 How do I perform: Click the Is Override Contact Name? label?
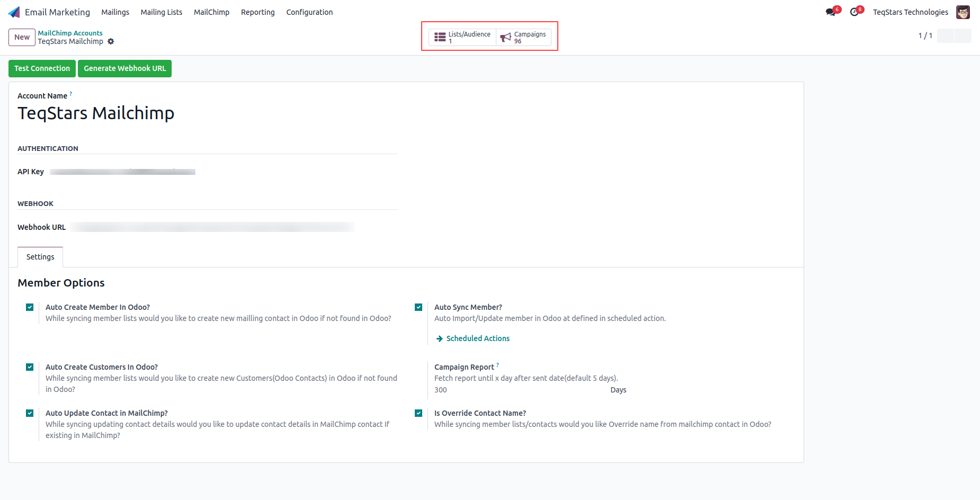pyautogui.click(x=480, y=413)
